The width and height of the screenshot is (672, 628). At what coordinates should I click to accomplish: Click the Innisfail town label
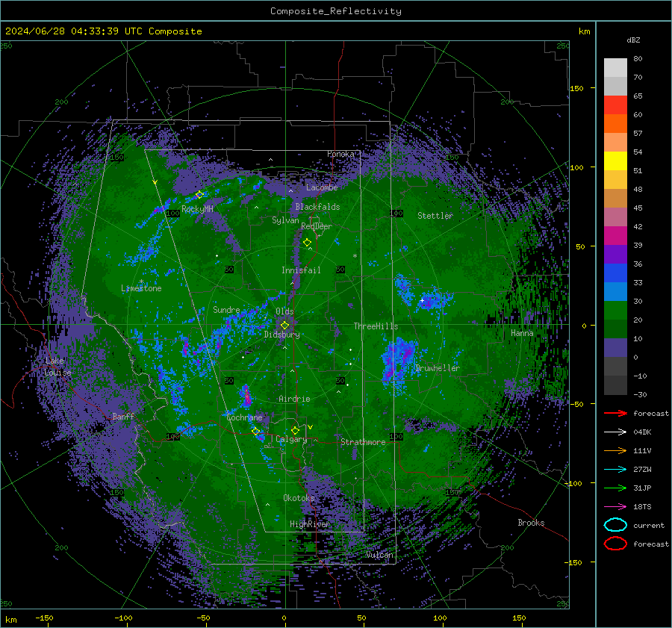click(x=301, y=270)
